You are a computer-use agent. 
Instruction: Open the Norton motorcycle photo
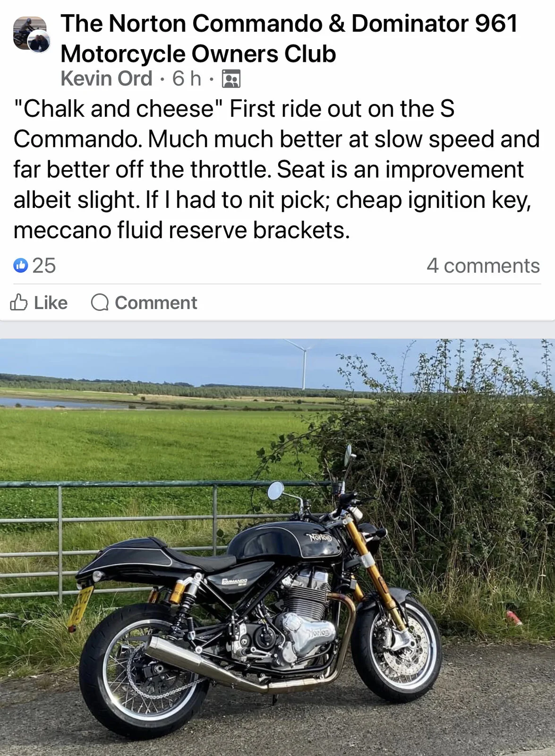coord(277,547)
